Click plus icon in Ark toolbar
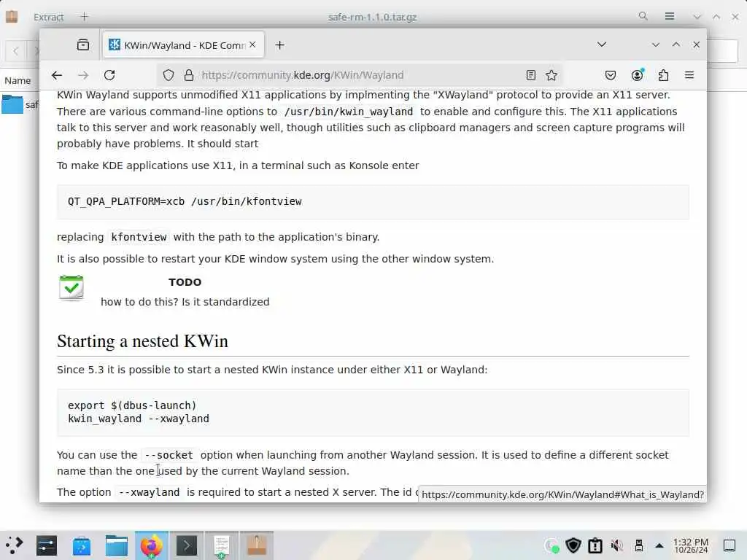 click(x=85, y=17)
